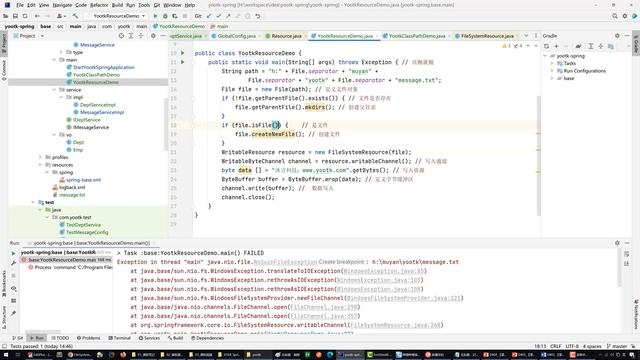640x360 pixels.
Task: Open Run panel settings gear
Action: coord(617,243)
